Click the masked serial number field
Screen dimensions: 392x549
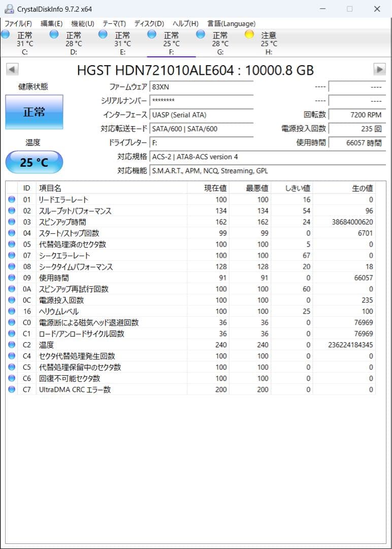point(202,101)
